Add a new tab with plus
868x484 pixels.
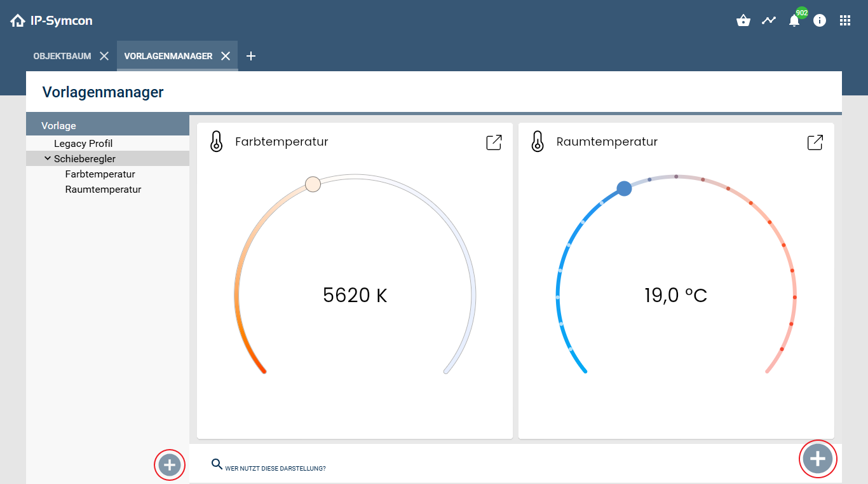point(251,56)
